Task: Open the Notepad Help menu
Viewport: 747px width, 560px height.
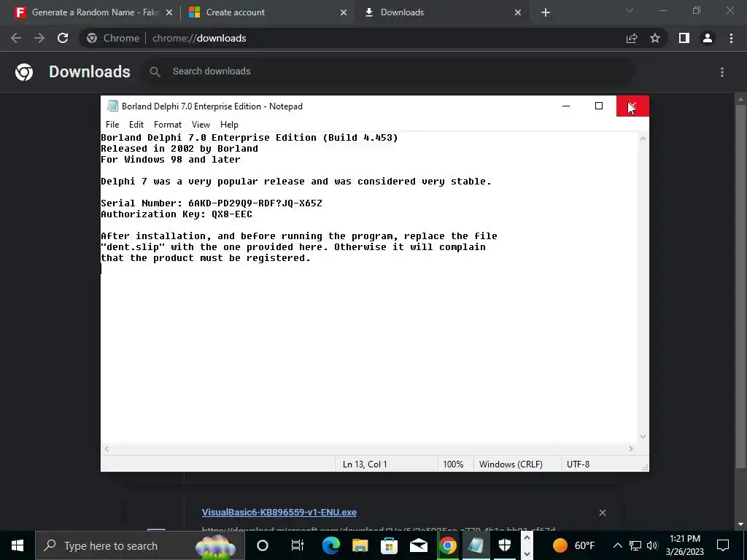Action: point(229,124)
